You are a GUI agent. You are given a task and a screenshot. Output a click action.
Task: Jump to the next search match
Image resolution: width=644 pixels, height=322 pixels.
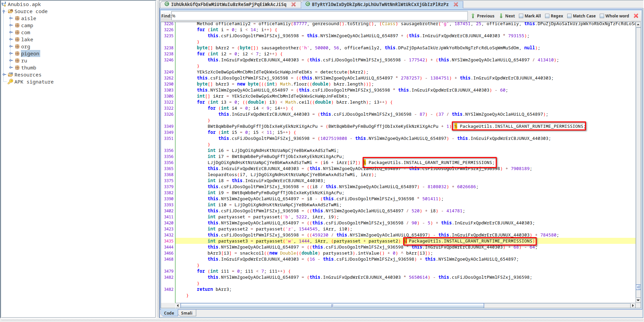pos(507,16)
